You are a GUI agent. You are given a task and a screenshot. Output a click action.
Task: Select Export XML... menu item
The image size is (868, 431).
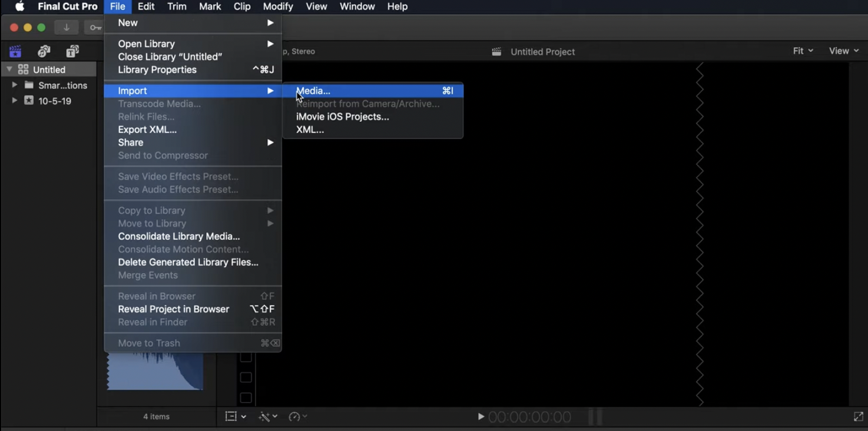[x=193, y=130]
